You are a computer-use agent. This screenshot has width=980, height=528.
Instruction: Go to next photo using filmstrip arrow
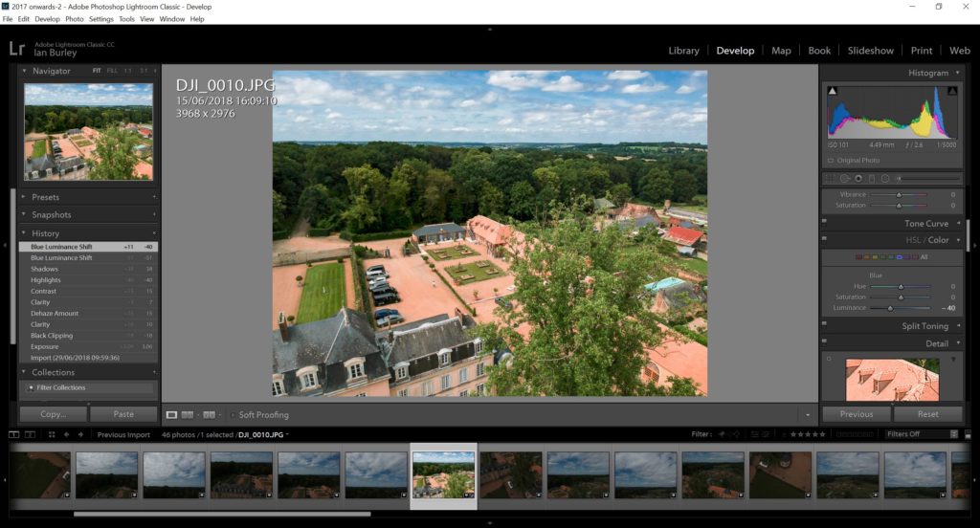click(80, 434)
